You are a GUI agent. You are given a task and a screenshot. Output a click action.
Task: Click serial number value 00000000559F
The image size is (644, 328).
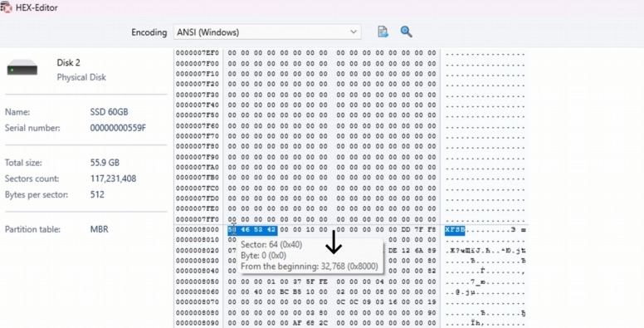coord(118,128)
